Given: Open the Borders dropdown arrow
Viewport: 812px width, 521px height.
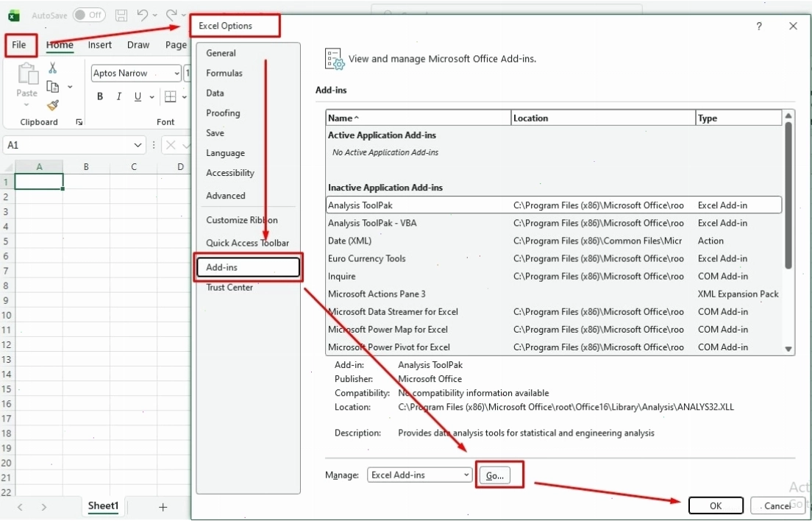Looking at the screenshot, I should coord(185,97).
